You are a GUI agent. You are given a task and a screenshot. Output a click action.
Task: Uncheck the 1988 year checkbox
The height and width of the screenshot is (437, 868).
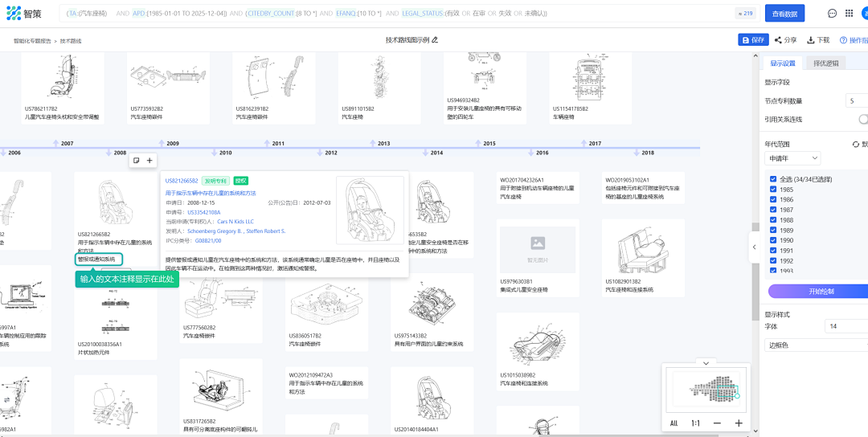[x=773, y=220]
